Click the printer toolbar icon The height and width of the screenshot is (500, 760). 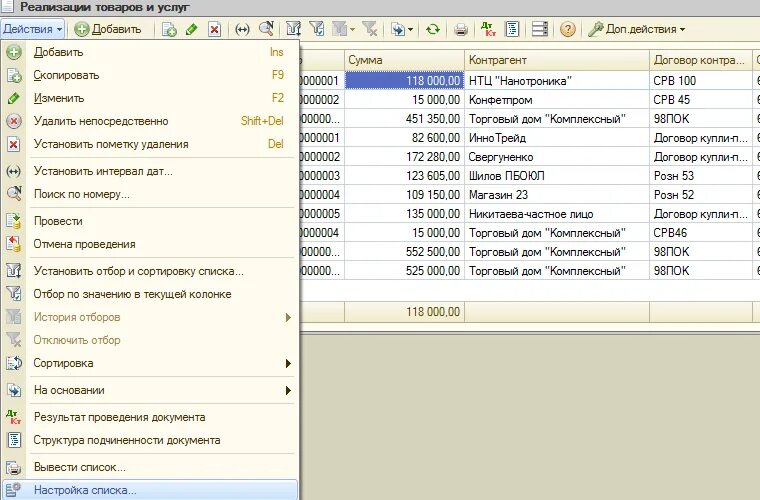[x=460, y=30]
